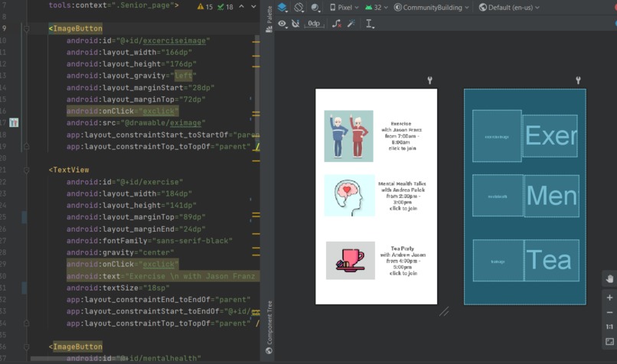The width and height of the screenshot is (617, 364).
Task: Open the Guidelines helper icon menu
Action: (370, 24)
